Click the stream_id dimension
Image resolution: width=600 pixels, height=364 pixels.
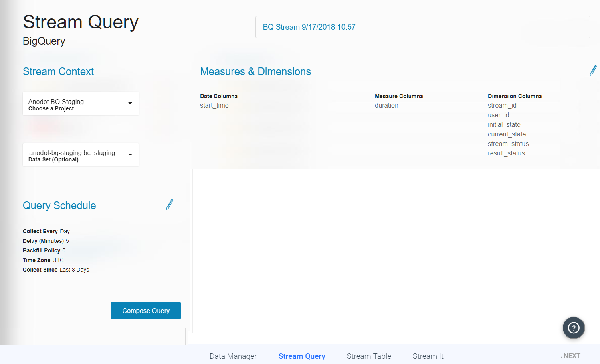[502, 106]
